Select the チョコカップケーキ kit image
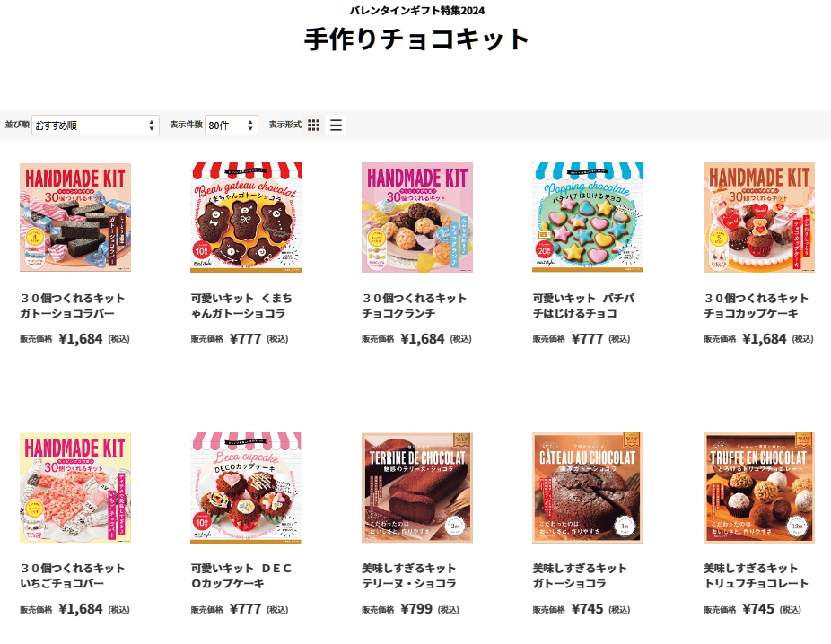Screen dimensions: 831x644 pyautogui.click(x=759, y=218)
